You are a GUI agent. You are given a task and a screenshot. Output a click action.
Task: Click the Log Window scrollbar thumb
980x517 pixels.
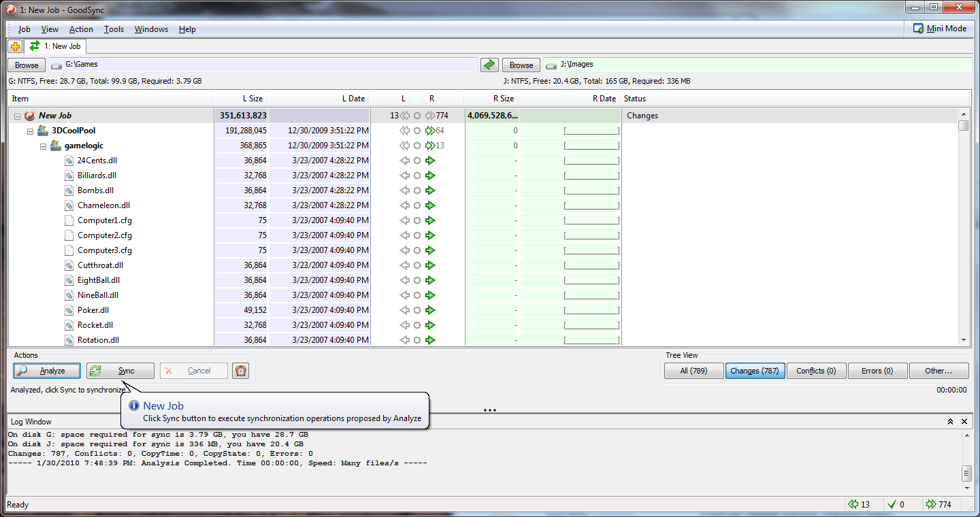point(966,473)
